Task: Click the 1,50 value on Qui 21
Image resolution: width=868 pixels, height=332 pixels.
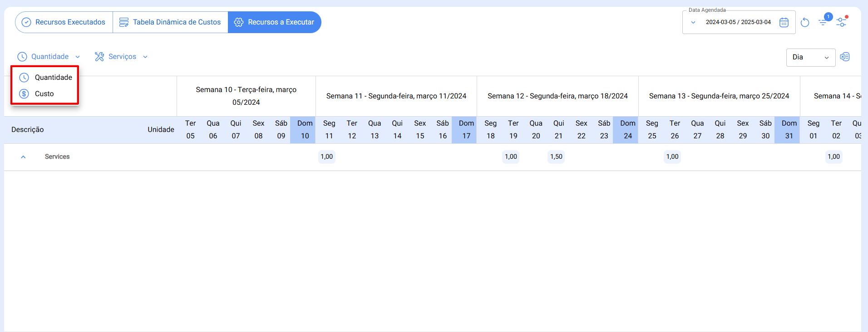Action: tap(557, 157)
